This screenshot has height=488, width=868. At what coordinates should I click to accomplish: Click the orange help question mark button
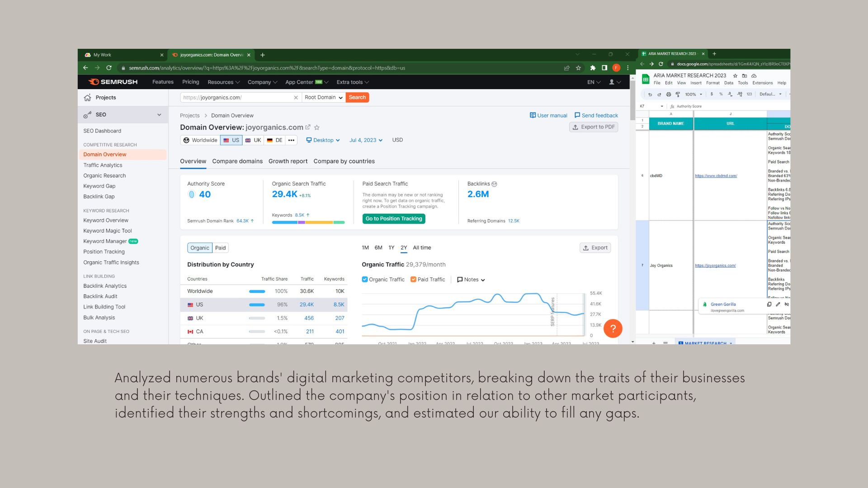click(613, 328)
